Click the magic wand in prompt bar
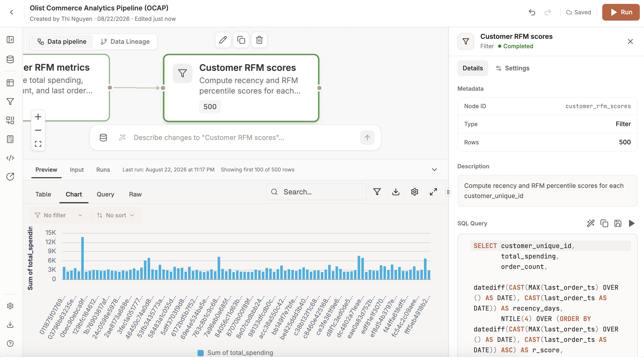Screen dimensions: 644x357 pyautogui.click(x=122, y=138)
